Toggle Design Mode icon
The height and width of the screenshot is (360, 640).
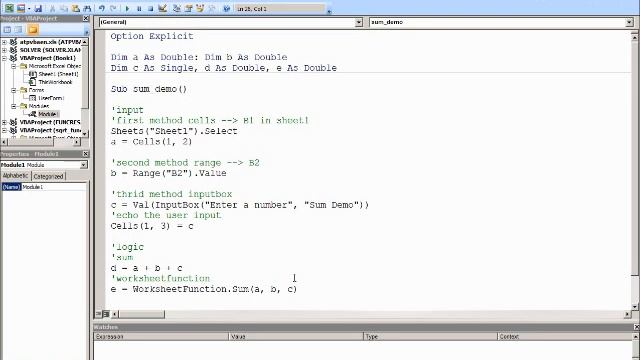(x=162, y=8)
